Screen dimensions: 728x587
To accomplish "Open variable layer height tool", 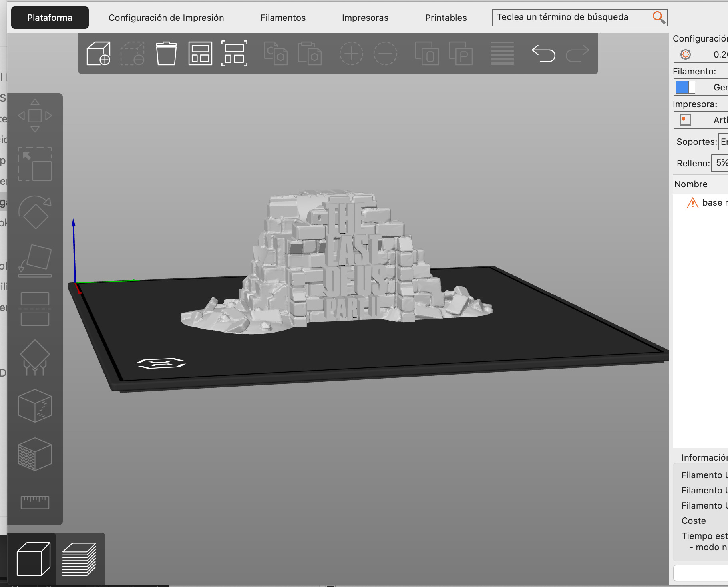I will click(502, 53).
